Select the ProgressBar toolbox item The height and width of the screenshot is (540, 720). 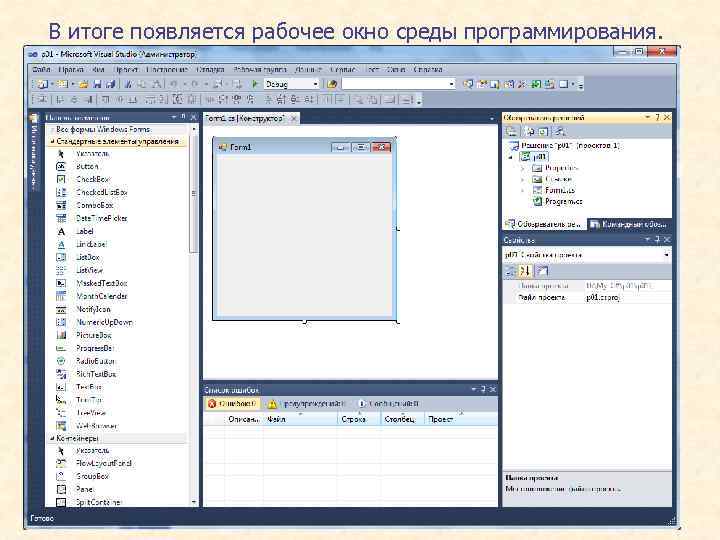[x=95, y=349]
